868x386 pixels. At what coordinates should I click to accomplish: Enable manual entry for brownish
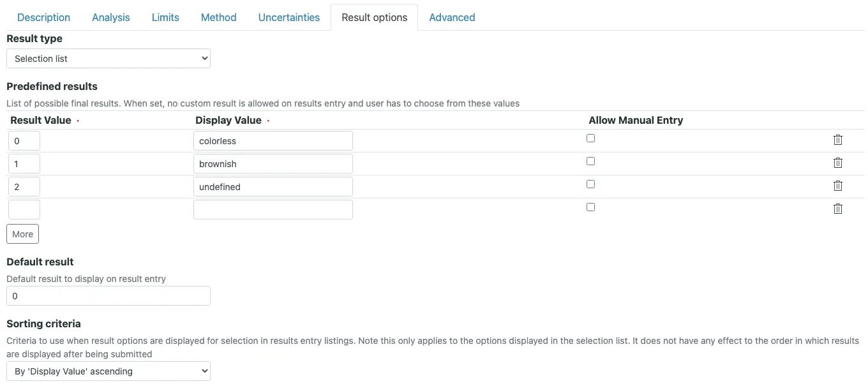click(590, 161)
